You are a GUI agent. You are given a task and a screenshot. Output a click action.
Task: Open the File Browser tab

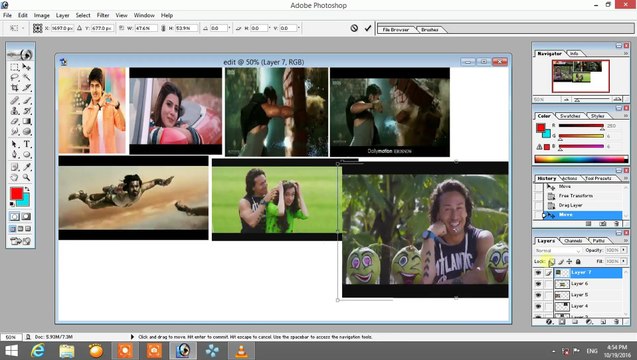click(395, 30)
